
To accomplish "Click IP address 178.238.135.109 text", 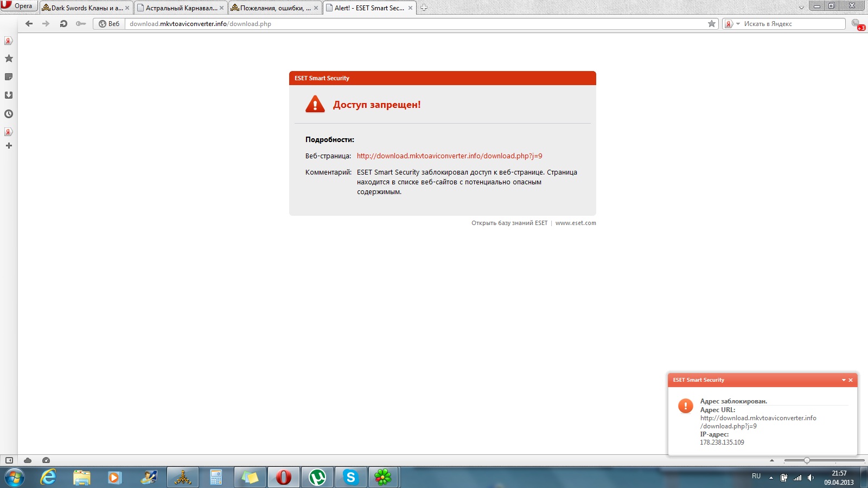I will (722, 442).
